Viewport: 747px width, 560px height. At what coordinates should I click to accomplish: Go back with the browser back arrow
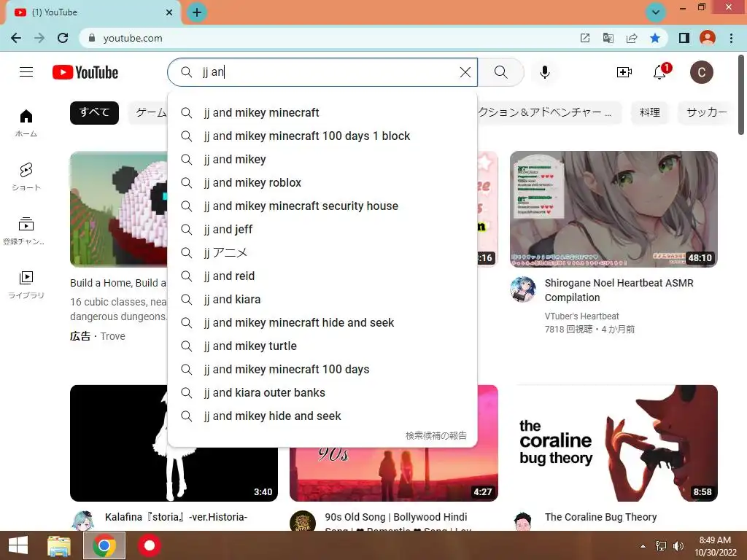pos(16,38)
